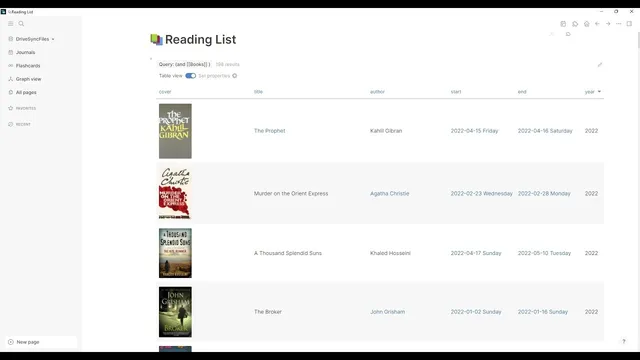This screenshot has height=360, width=640.
Task: Click the Reading List page title
Action: (x=200, y=40)
